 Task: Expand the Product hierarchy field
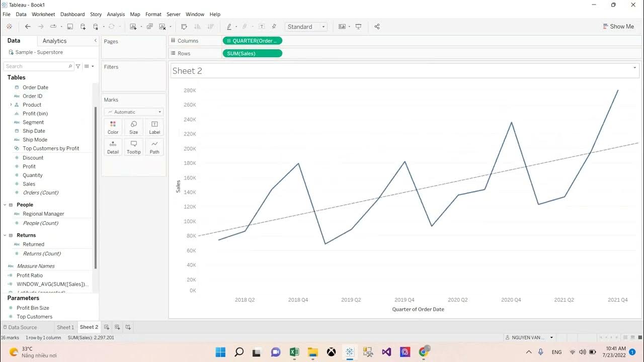(11, 105)
